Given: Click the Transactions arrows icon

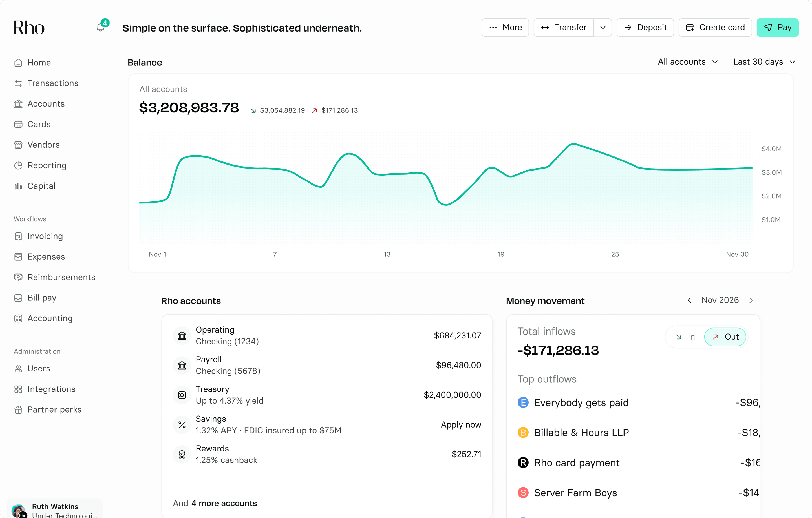Looking at the screenshot, I should pyautogui.click(x=18, y=83).
